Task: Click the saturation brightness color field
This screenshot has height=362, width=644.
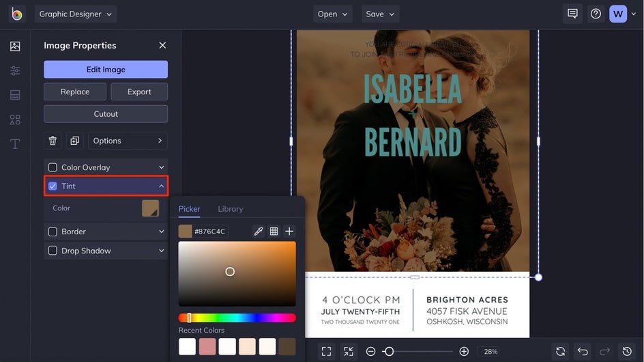Action: click(x=237, y=274)
